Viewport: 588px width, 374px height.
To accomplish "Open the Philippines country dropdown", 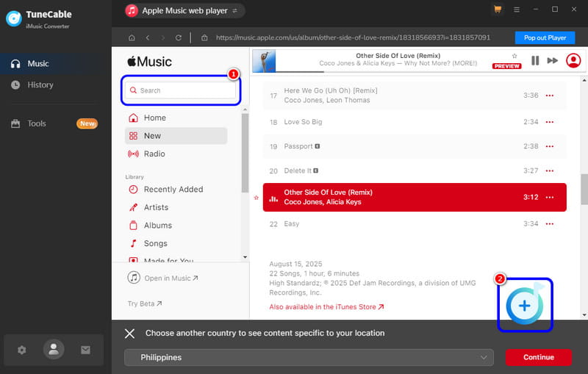I will [309, 358].
